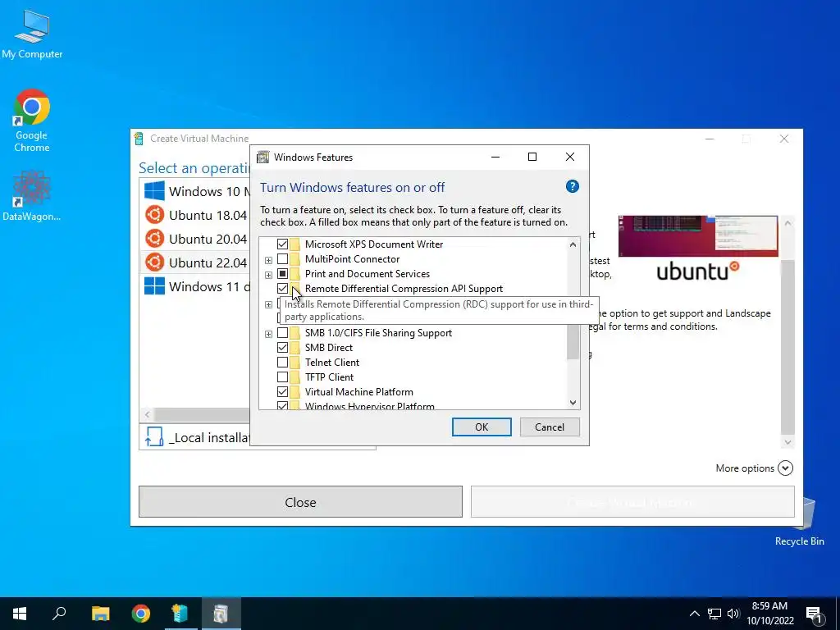The width and height of the screenshot is (840, 630).
Task: Uncheck SMB Direct feature
Action: pos(282,348)
